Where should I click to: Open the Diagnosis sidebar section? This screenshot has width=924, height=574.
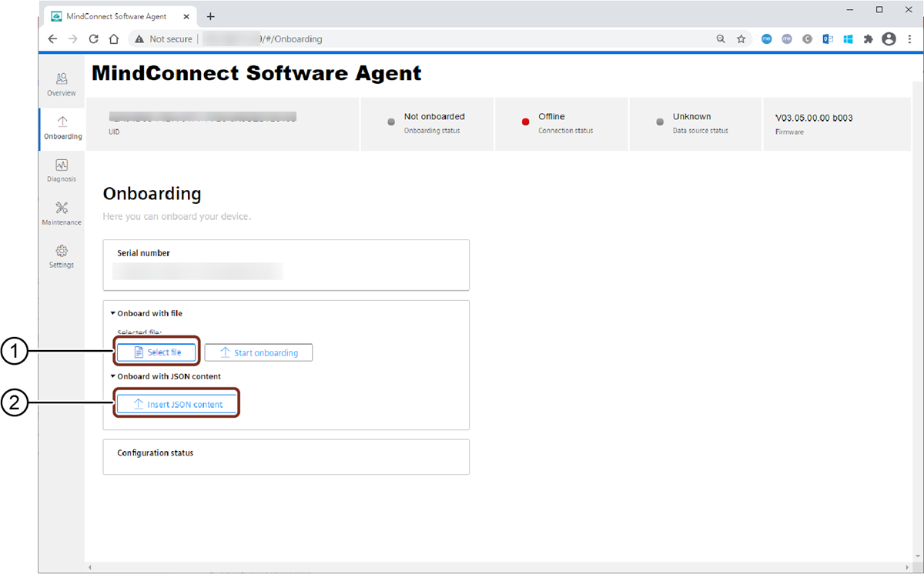(x=62, y=170)
